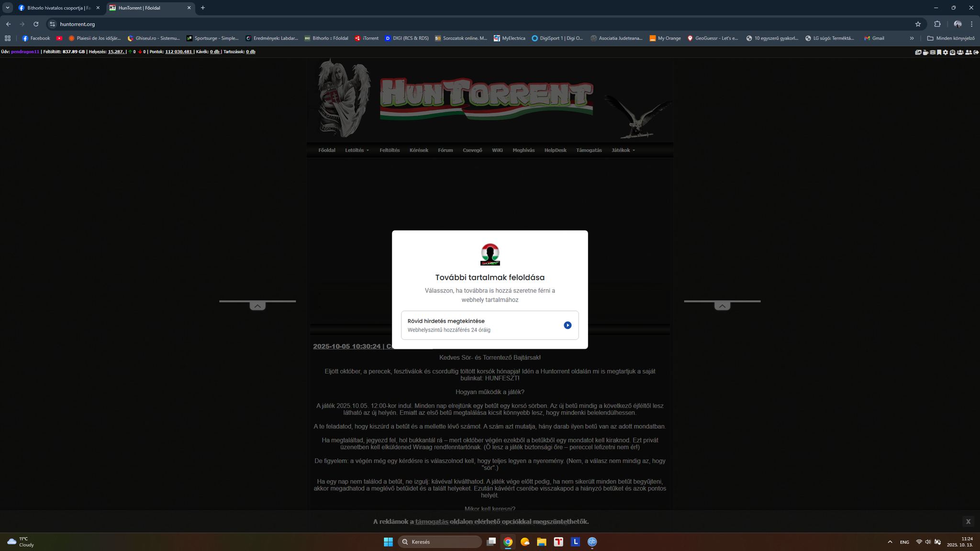
Task: Close the bottom ad notice with X
Action: (x=968, y=521)
